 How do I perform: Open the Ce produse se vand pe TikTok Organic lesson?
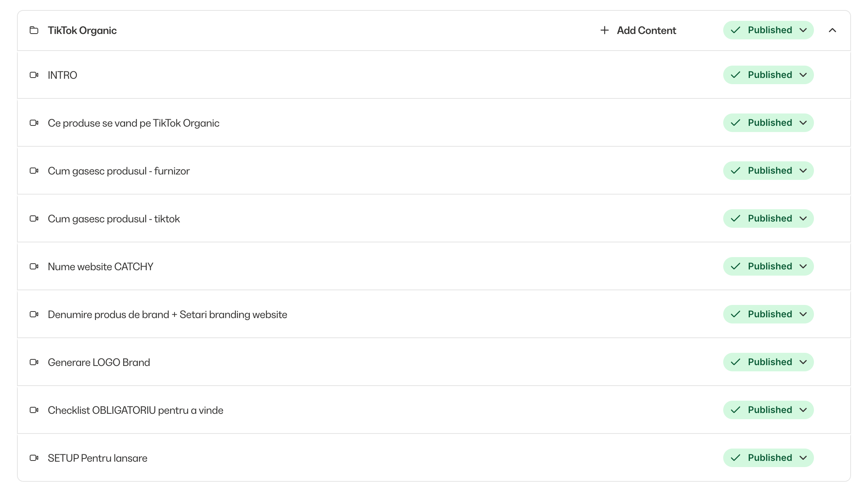click(x=134, y=123)
